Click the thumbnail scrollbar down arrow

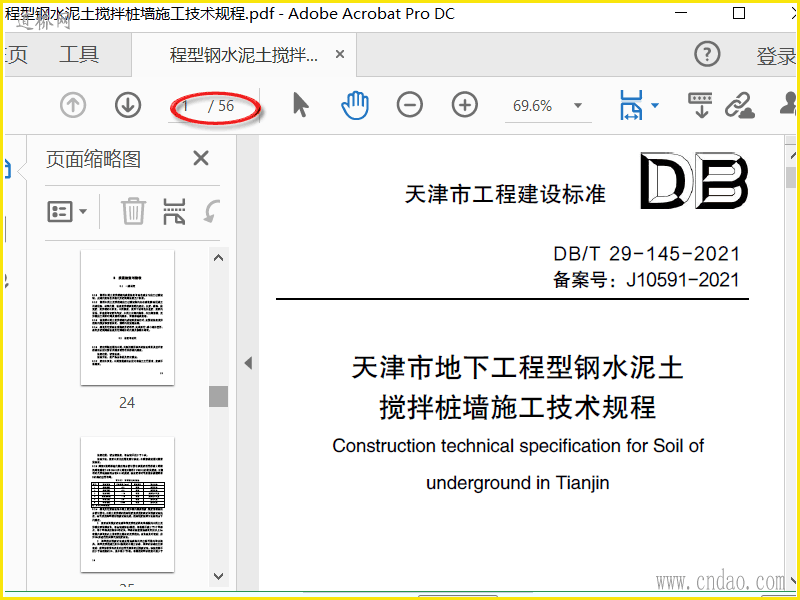(x=218, y=577)
